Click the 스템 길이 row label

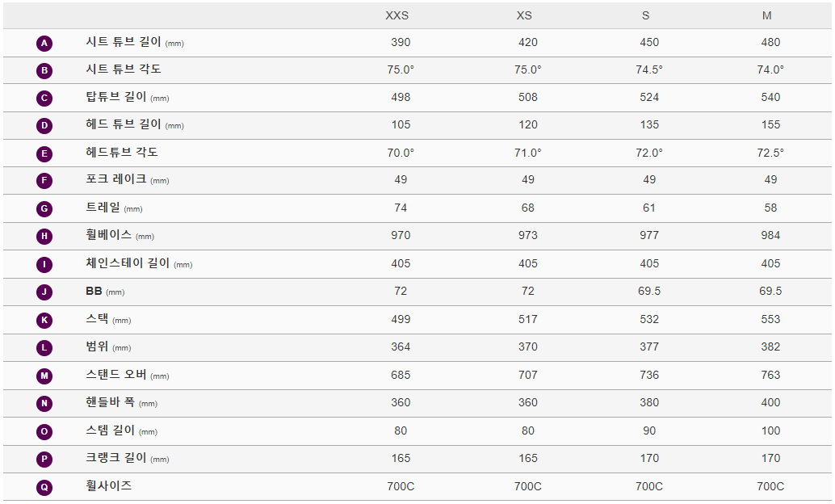111,430
